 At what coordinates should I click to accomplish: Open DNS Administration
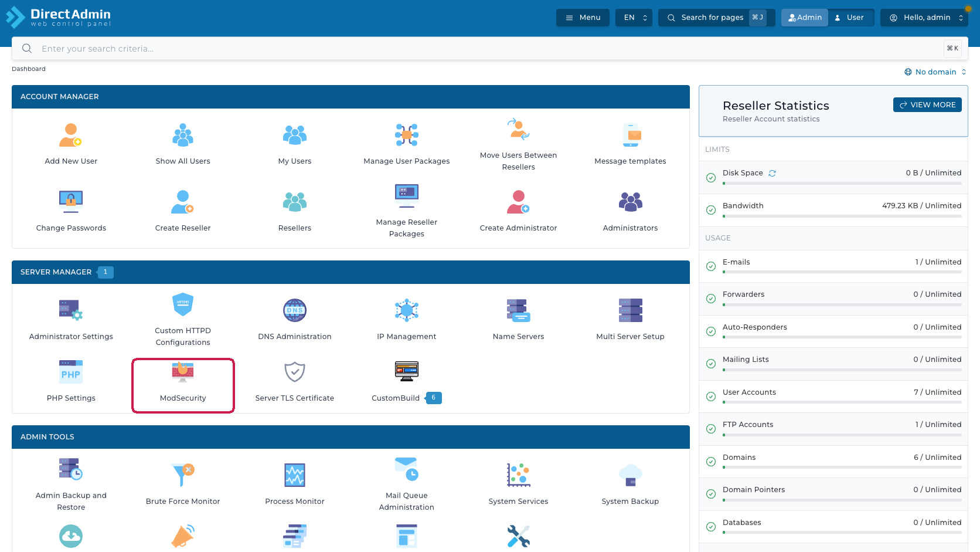pyautogui.click(x=295, y=320)
